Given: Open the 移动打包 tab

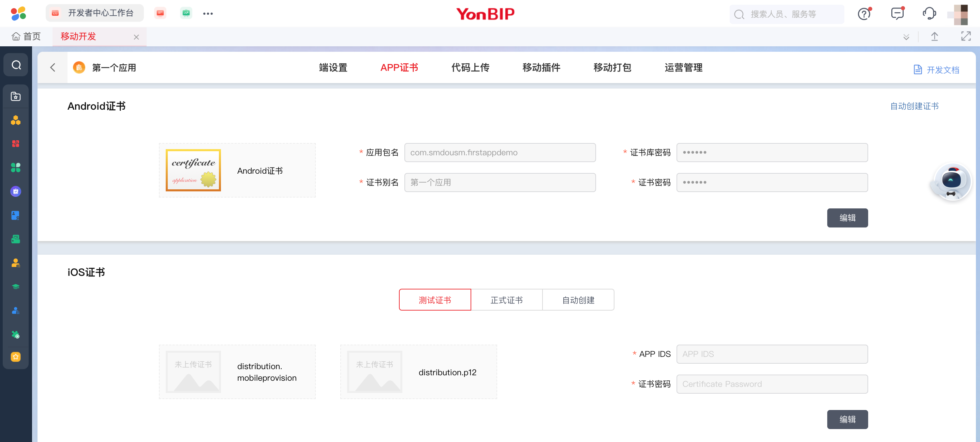Looking at the screenshot, I should click(612, 68).
